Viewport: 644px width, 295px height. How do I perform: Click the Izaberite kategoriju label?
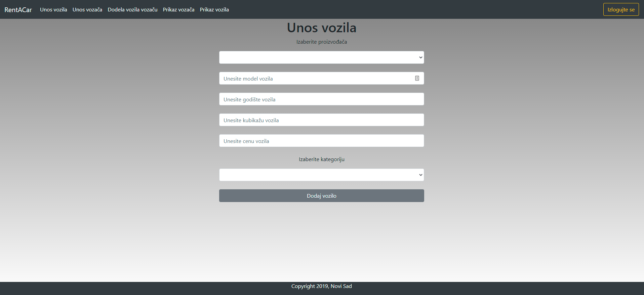pos(321,159)
